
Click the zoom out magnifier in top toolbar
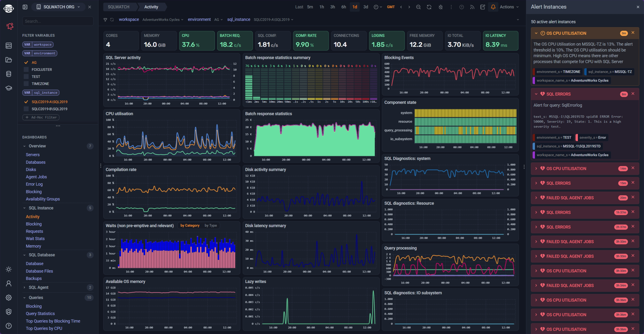[418, 7]
